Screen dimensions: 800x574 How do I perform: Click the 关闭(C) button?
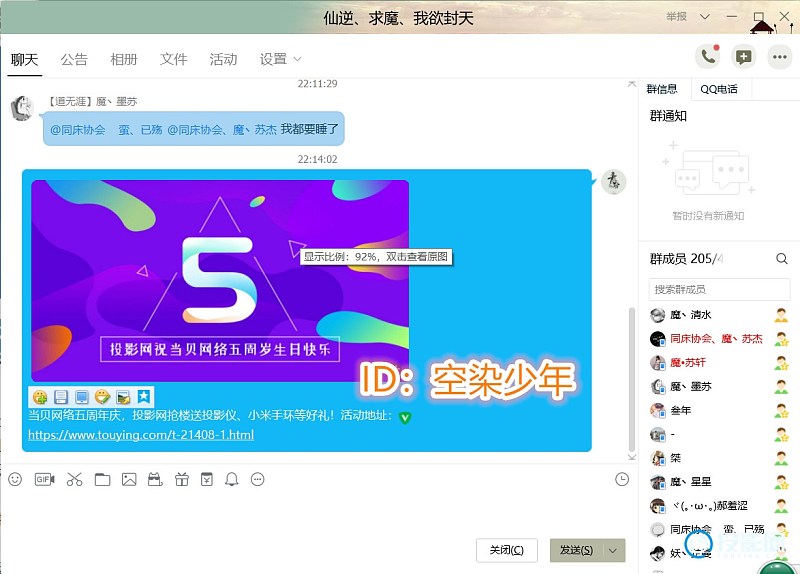[x=507, y=551]
